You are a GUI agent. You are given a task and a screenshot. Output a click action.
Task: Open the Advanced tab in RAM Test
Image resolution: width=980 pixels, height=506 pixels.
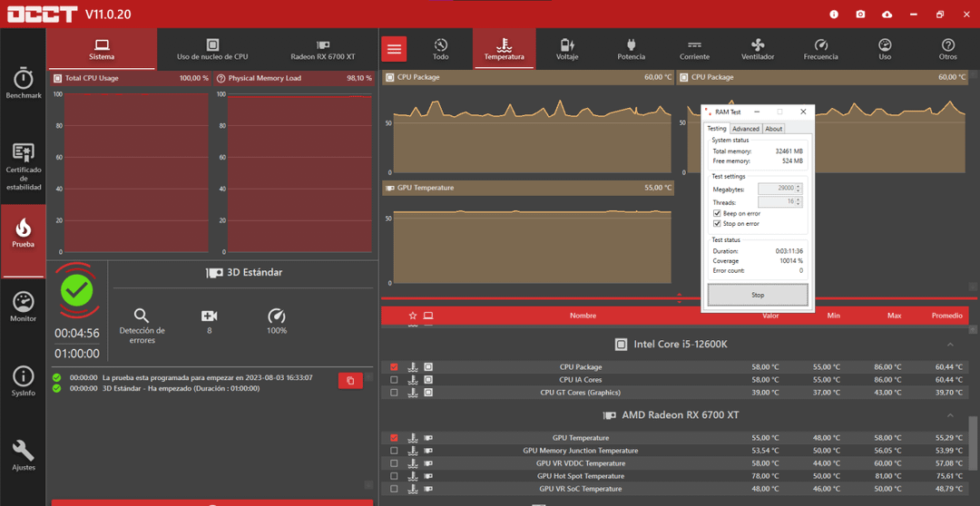[x=745, y=129]
